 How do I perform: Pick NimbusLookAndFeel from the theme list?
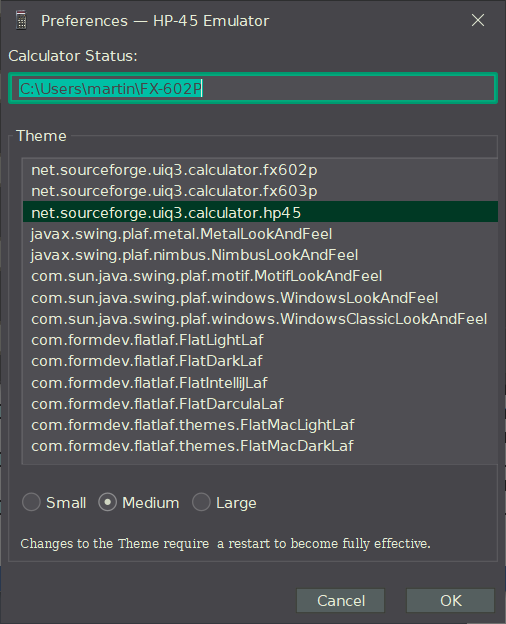(260, 255)
